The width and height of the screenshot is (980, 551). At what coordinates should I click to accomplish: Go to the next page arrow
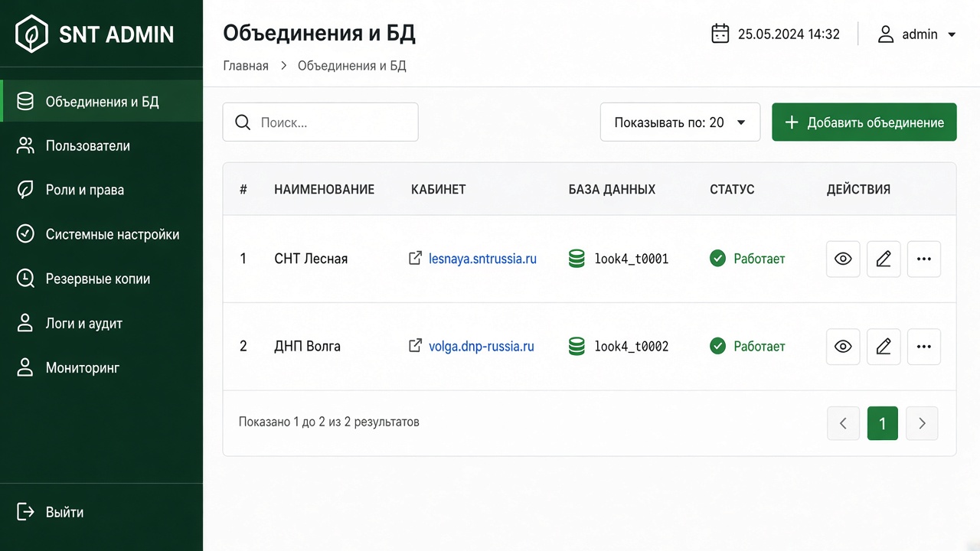coord(922,423)
